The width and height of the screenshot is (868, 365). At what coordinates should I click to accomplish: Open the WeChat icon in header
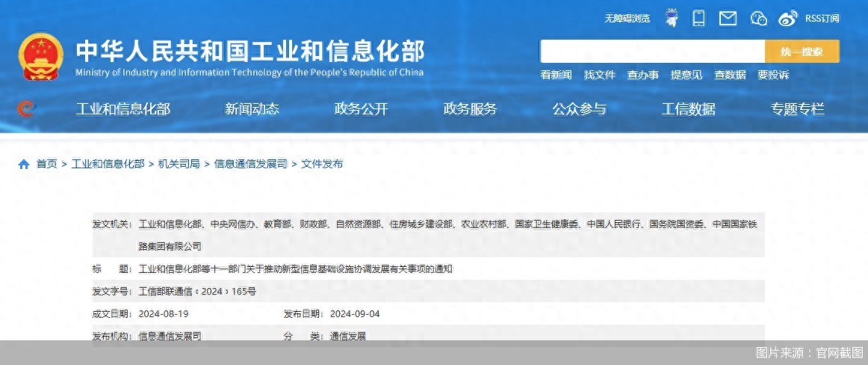click(x=758, y=18)
